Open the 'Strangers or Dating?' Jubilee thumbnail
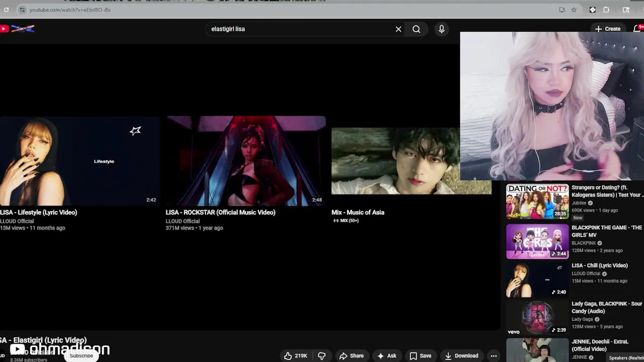 [x=537, y=201]
